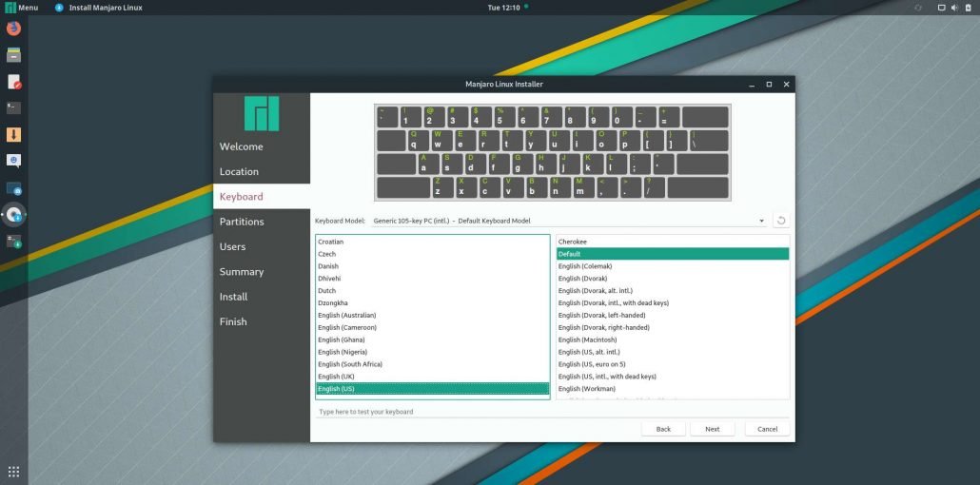This screenshot has height=485, width=980.
Task: Pick the Default variant
Action: (x=673, y=254)
